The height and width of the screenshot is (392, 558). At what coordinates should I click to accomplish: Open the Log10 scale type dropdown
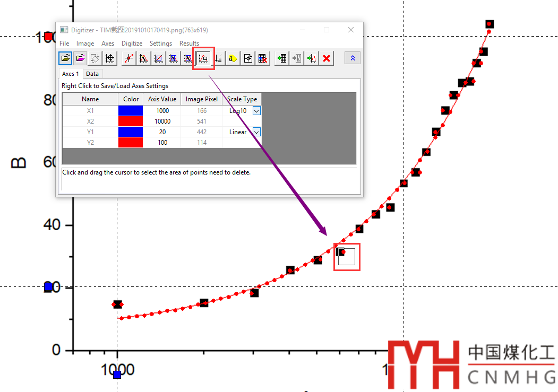click(256, 111)
